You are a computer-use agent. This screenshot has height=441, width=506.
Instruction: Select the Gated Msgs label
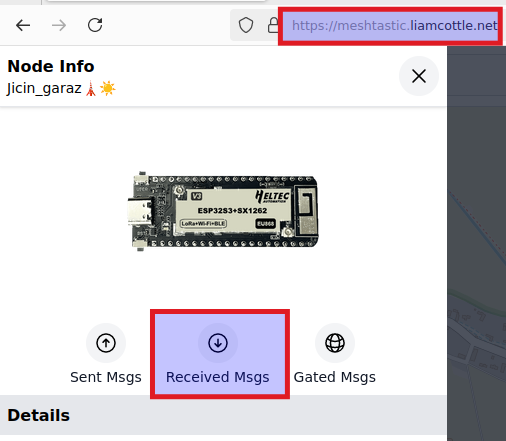point(335,377)
